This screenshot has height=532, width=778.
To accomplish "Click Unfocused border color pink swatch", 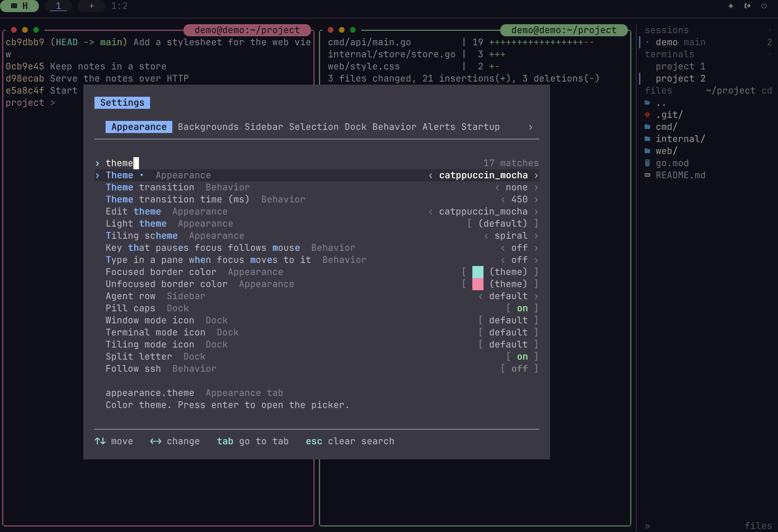I will tap(477, 284).
